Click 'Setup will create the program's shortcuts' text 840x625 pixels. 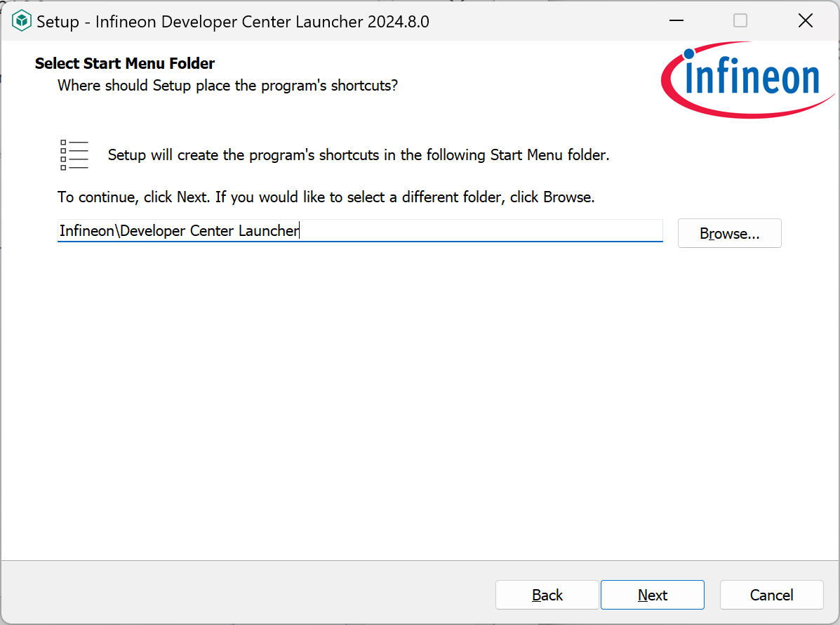[x=359, y=155]
